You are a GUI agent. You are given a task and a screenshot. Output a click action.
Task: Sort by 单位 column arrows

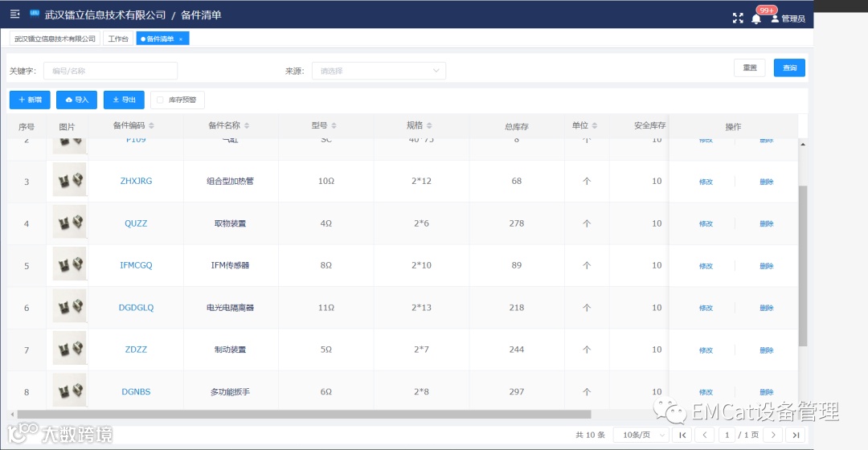point(595,125)
